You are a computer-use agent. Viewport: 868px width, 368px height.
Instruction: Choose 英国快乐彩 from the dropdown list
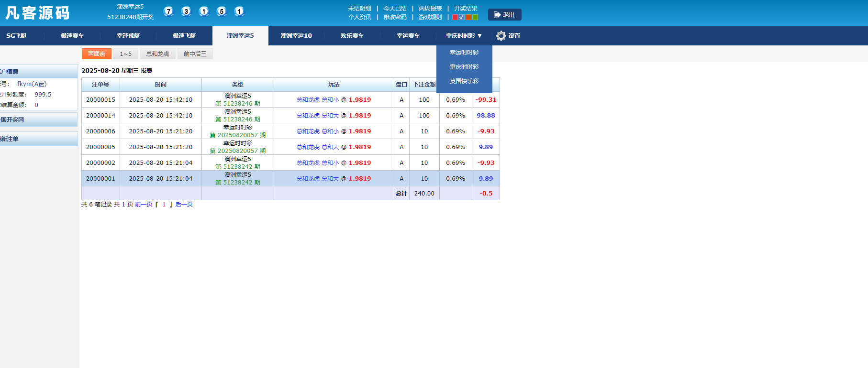(464, 81)
